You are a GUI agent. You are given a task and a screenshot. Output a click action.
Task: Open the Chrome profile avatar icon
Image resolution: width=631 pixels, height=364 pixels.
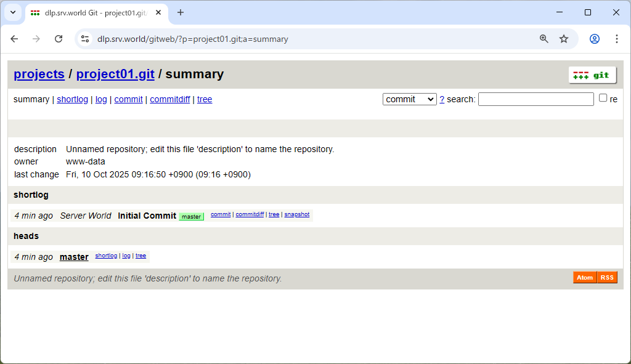tap(595, 39)
